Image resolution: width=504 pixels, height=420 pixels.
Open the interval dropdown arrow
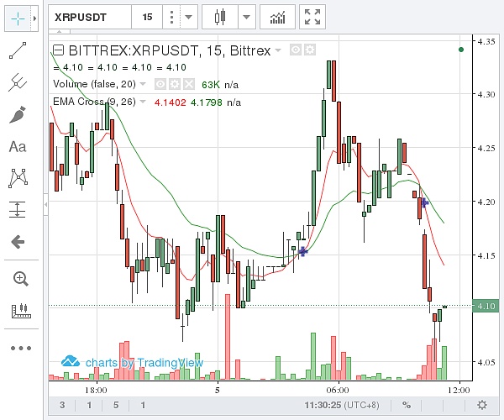pyautogui.click(x=188, y=17)
